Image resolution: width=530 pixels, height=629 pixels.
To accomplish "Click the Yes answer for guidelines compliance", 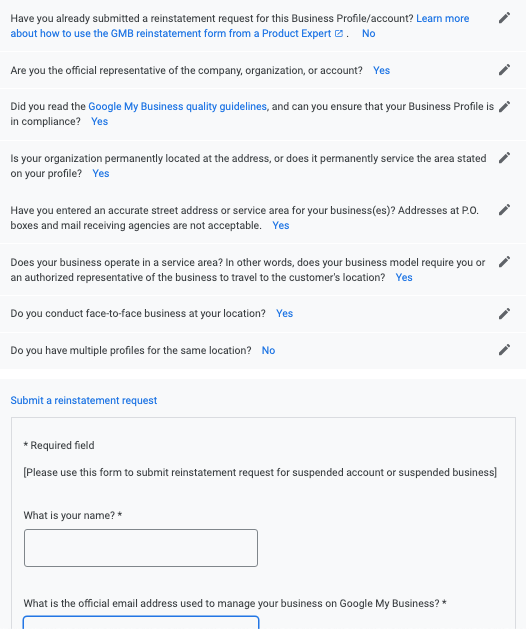I will tap(100, 122).
